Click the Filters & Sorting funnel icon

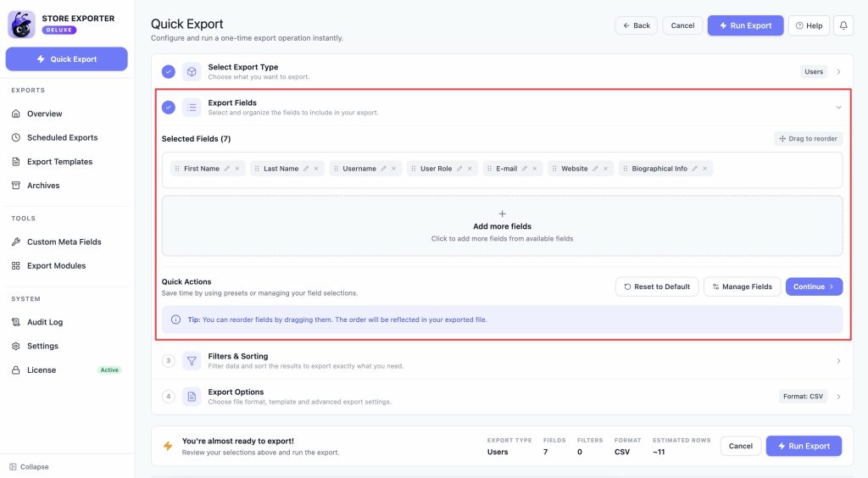click(192, 361)
